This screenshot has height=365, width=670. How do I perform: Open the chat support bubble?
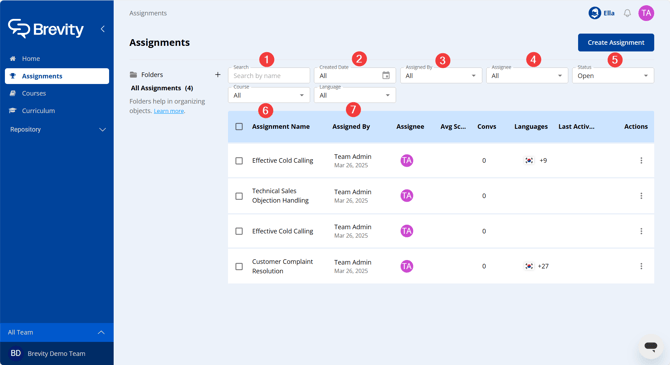651,346
